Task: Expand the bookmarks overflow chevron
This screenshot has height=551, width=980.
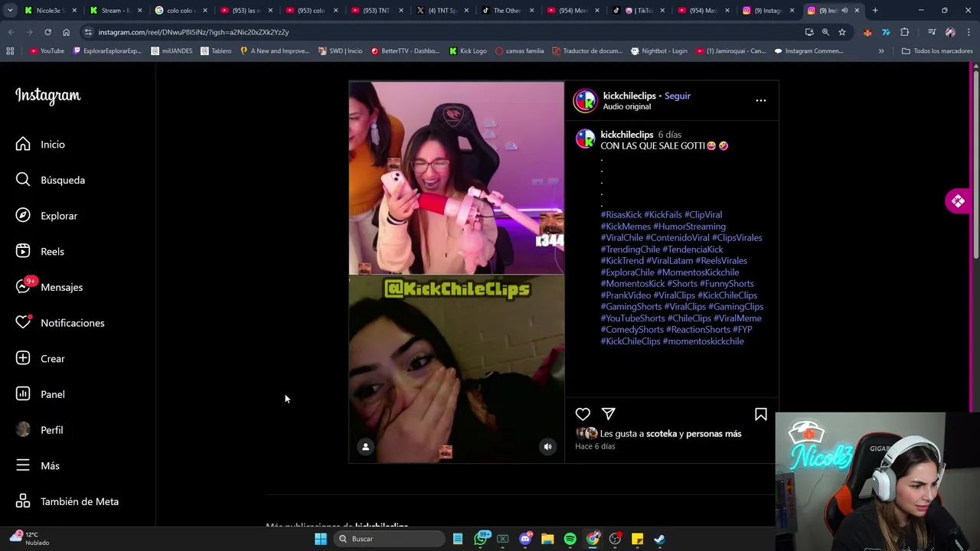Action: point(881,51)
